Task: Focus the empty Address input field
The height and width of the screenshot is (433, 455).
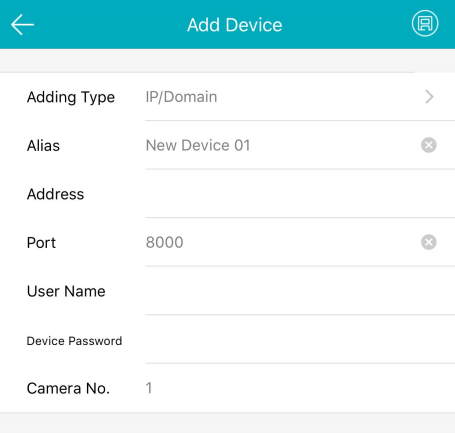Action: (300, 194)
